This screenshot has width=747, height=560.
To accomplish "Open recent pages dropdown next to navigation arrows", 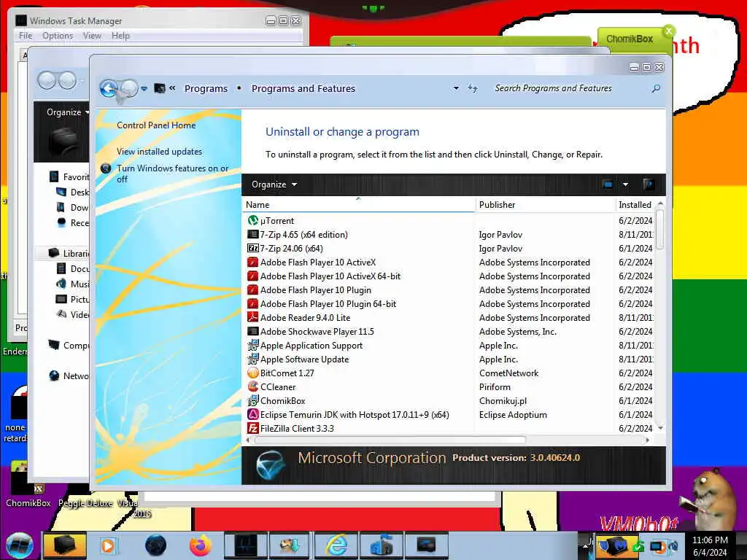I will (x=144, y=88).
